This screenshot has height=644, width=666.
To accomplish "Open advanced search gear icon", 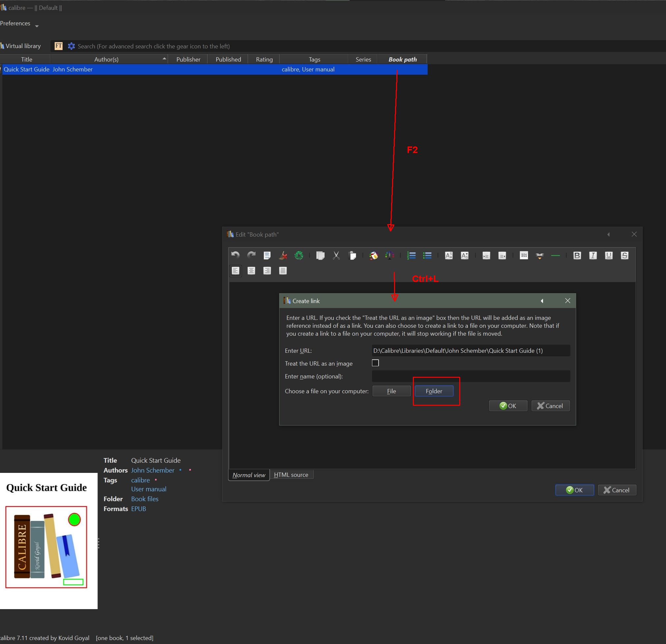I will click(71, 46).
